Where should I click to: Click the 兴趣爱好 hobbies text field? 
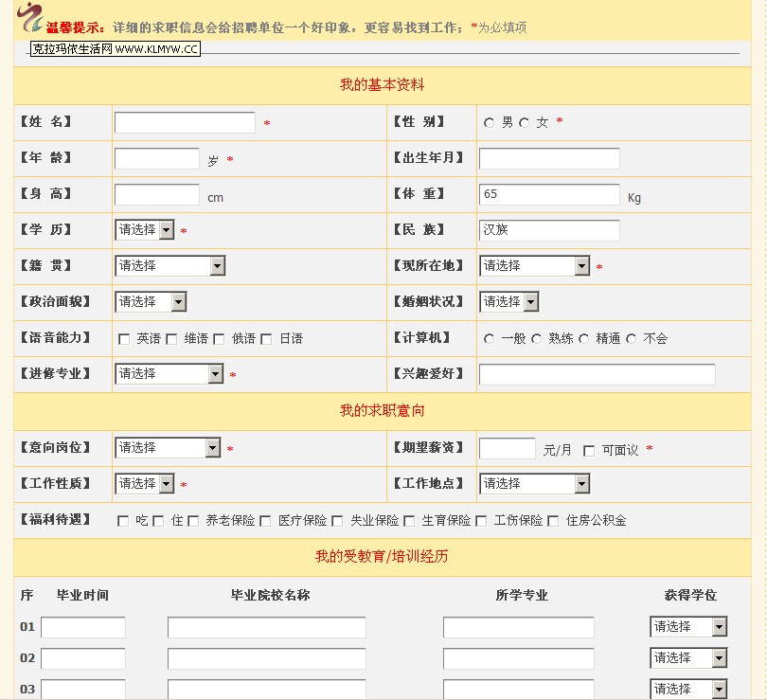click(x=597, y=374)
